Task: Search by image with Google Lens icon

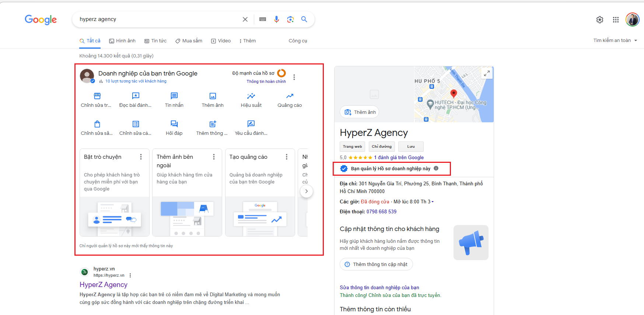Action: click(x=290, y=19)
